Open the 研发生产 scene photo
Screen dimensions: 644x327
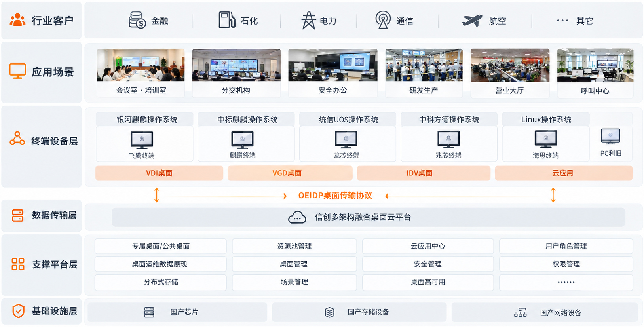[424, 65]
